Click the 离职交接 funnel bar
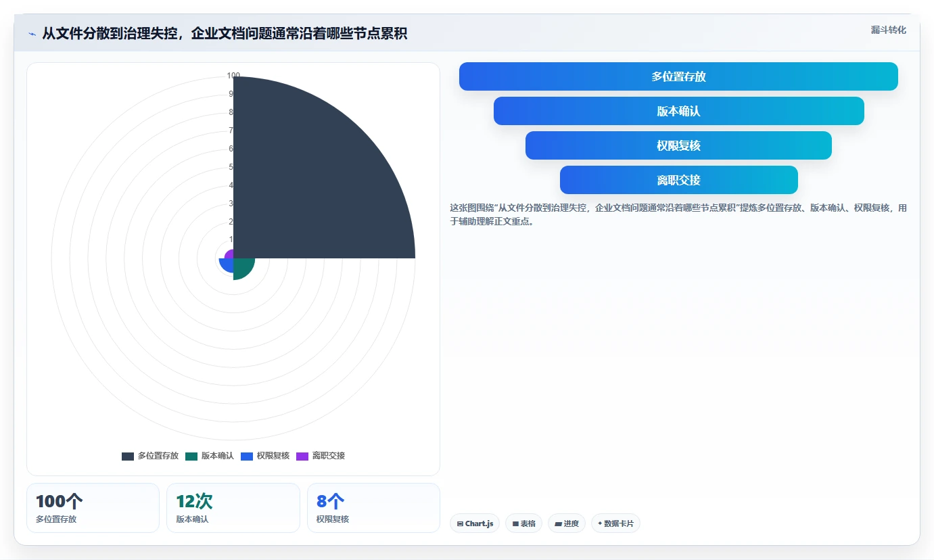934x560 pixels. 679,180
